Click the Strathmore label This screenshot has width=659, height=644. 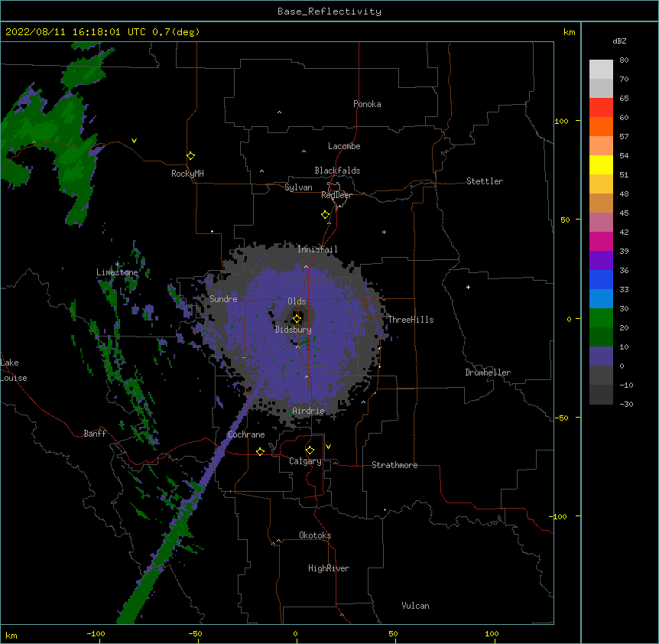pyautogui.click(x=394, y=465)
